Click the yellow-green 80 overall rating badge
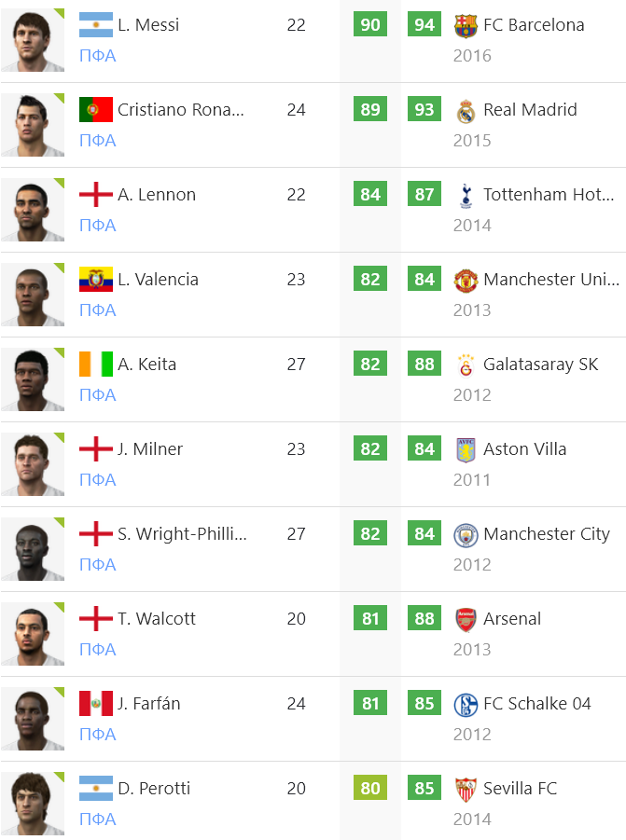 [370, 788]
